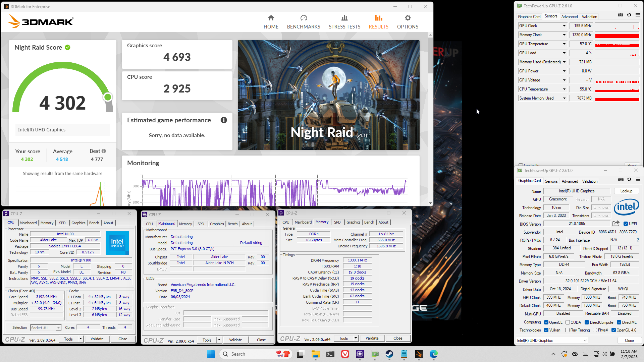This screenshot has height=362, width=644.
Task: Click refresh icon in GPU-Z Graphics Card window
Action: [x=630, y=180]
